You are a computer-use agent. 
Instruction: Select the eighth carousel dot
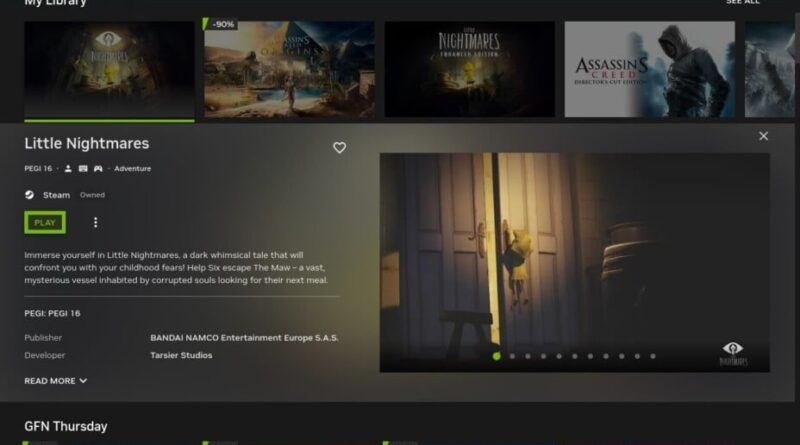(606, 356)
